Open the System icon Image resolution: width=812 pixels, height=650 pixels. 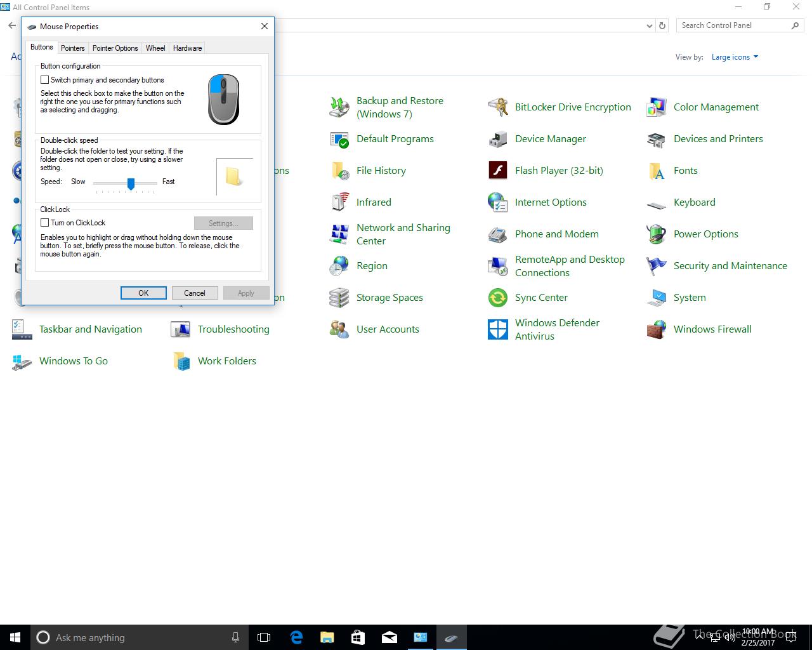click(x=657, y=298)
